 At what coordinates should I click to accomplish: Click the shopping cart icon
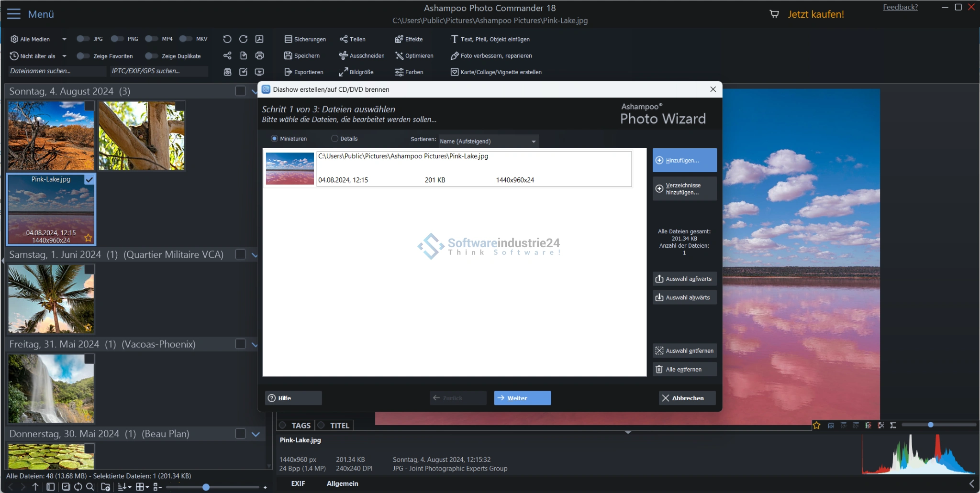pos(774,14)
